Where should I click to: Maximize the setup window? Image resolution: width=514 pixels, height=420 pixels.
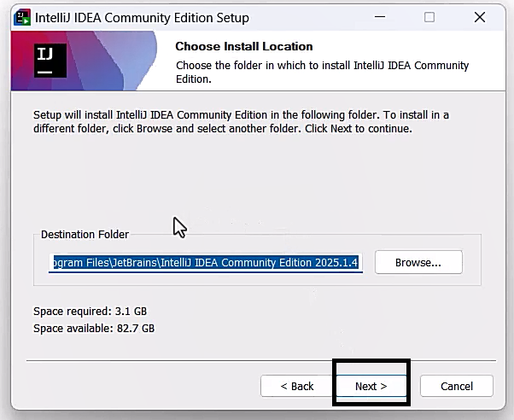click(429, 17)
